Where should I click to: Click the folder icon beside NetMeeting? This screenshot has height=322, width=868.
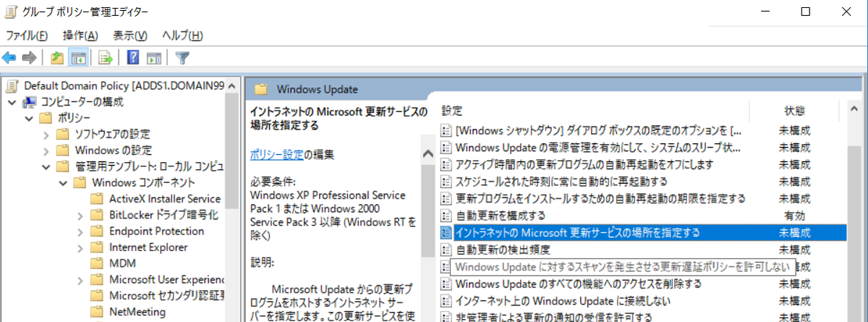tap(97, 312)
